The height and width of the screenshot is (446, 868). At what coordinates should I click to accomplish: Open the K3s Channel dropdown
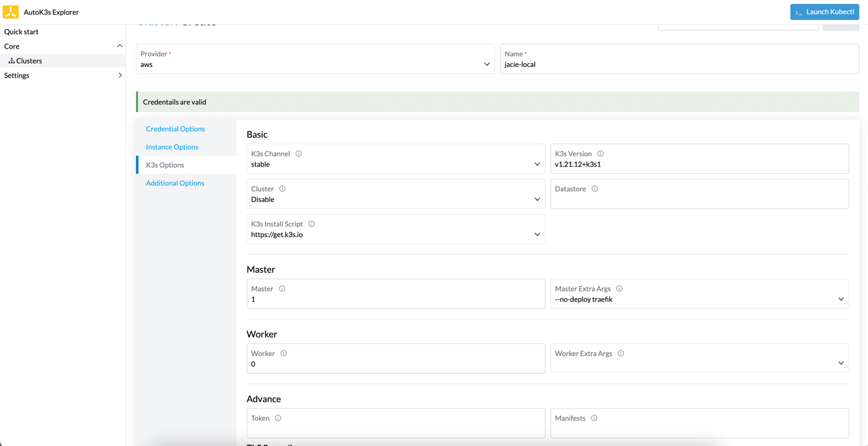point(396,159)
